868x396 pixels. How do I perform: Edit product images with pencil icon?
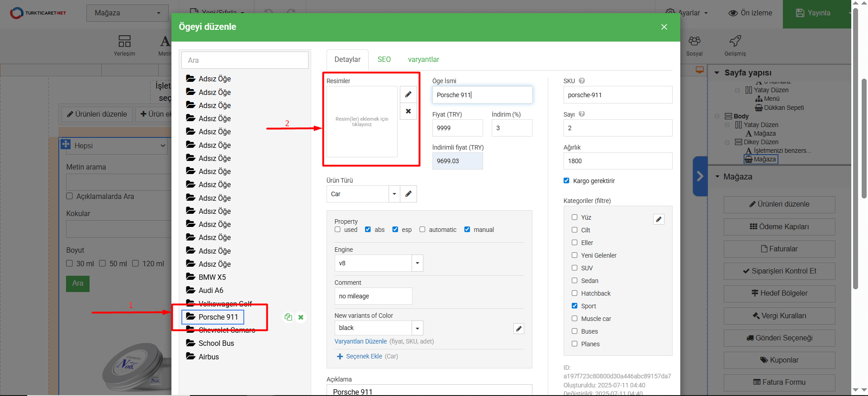[x=408, y=94]
